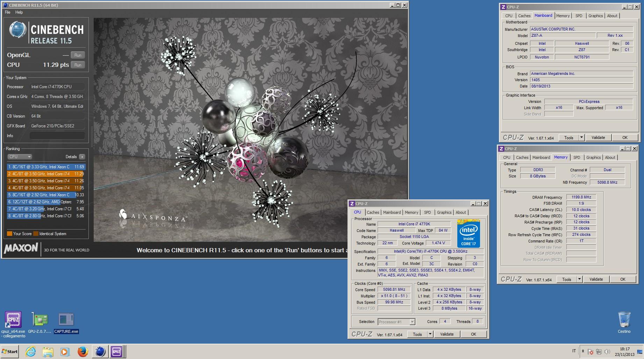Show hidden tray icons arrow
This screenshot has width=644, height=359.
(583, 351)
